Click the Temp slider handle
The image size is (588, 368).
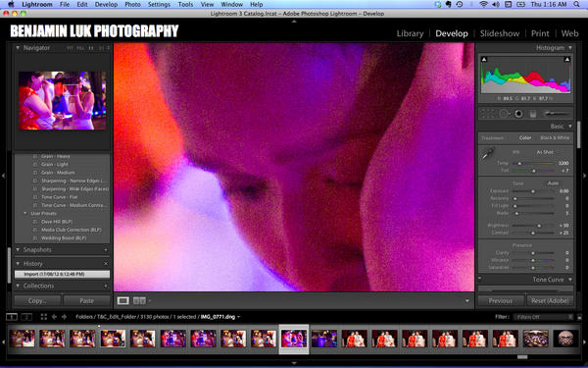[519, 163]
